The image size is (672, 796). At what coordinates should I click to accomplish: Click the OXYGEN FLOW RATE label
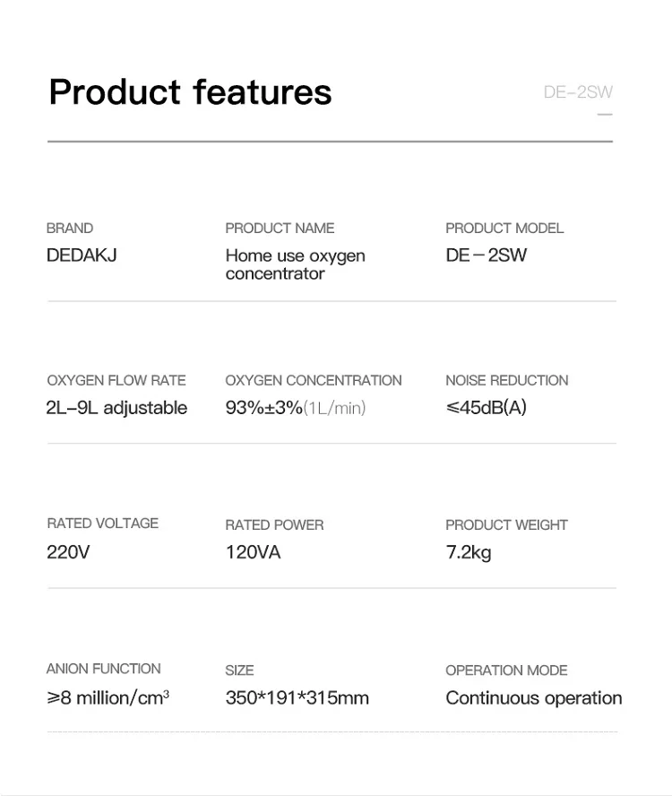[x=116, y=381]
